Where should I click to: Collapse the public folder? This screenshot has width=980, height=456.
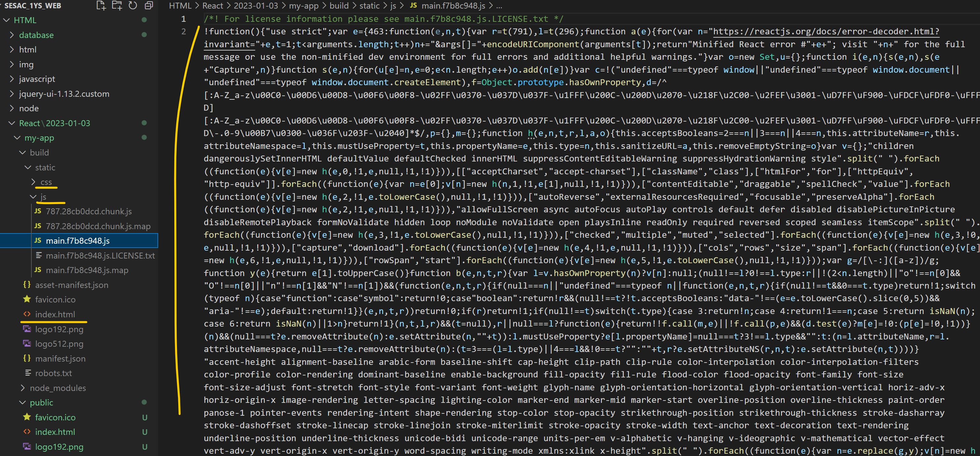click(41, 403)
